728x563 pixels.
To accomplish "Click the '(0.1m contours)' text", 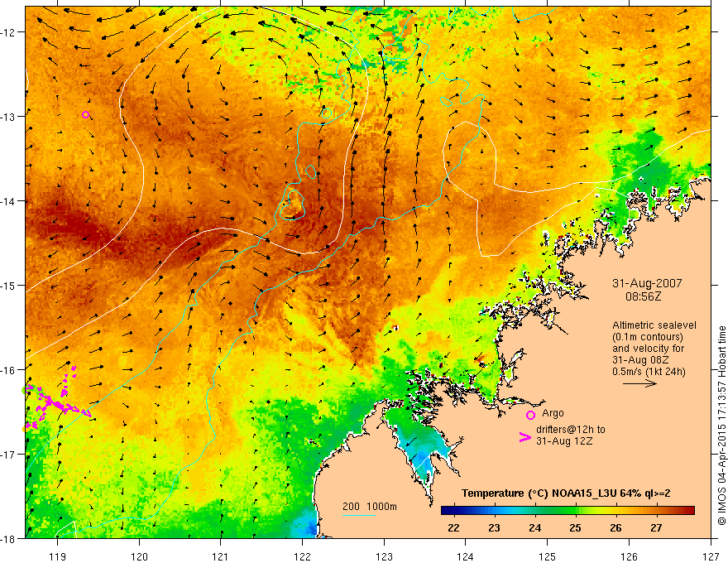I will coord(648,337).
